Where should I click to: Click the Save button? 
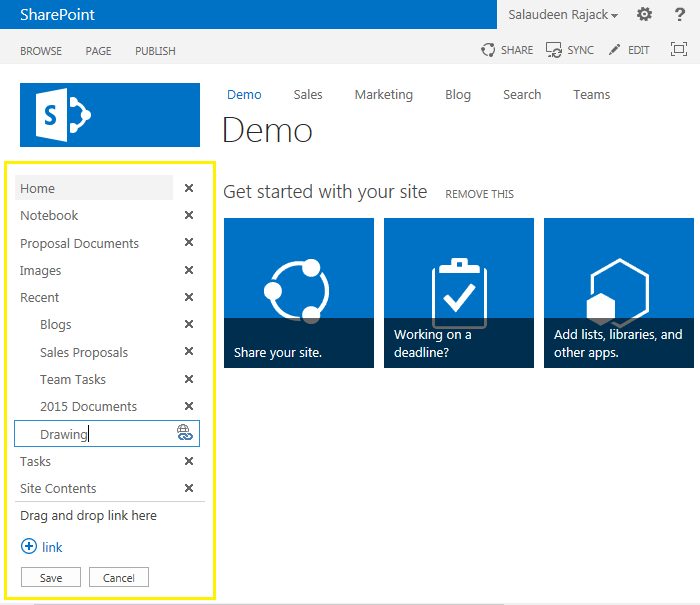click(51, 577)
